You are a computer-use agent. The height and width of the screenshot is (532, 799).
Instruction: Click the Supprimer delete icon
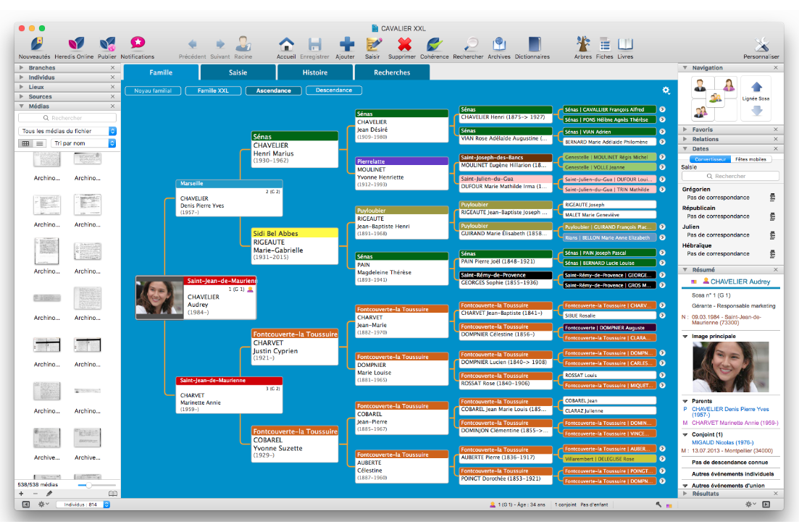[402, 48]
